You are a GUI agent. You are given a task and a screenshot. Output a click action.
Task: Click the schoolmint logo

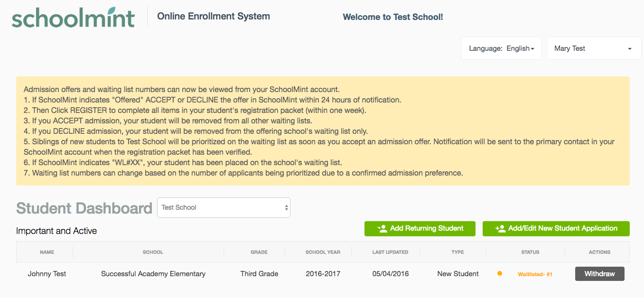click(x=74, y=18)
